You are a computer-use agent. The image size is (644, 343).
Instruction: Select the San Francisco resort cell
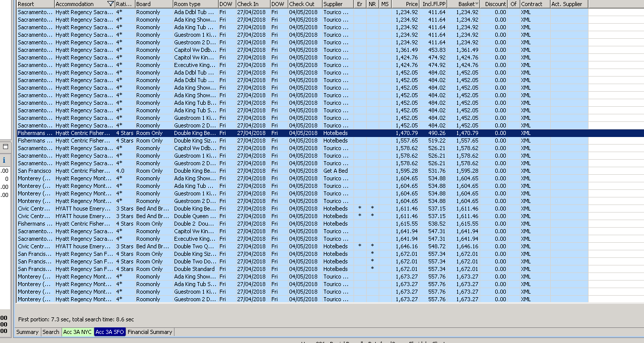[x=35, y=171]
